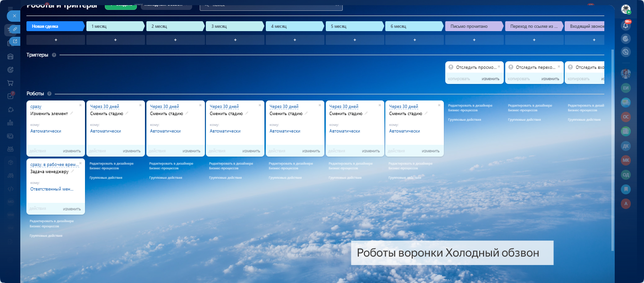Remove the Задача менеджеру robot via its X
644x283 pixels.
[x=80, y=163]
